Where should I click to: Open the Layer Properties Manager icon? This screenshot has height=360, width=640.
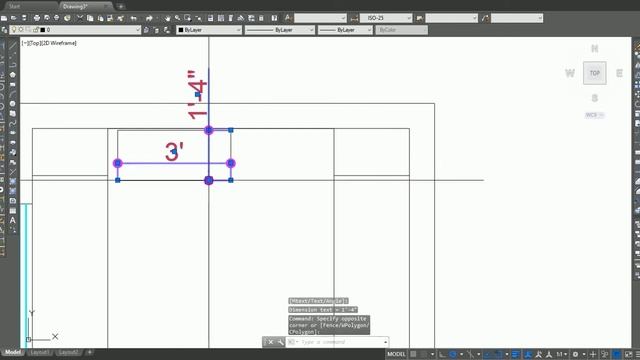(x=4, y=30)
